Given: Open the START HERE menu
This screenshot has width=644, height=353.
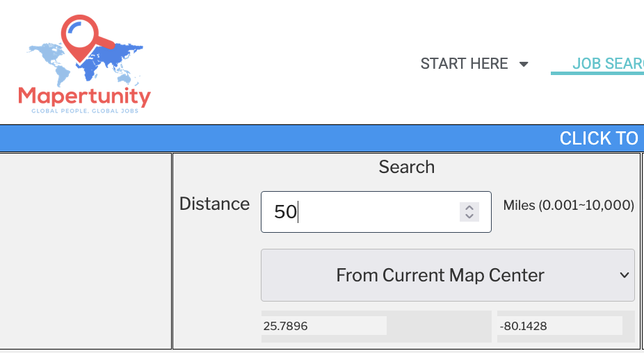Looking at the screenshot, I should click(x=464, y=64).
